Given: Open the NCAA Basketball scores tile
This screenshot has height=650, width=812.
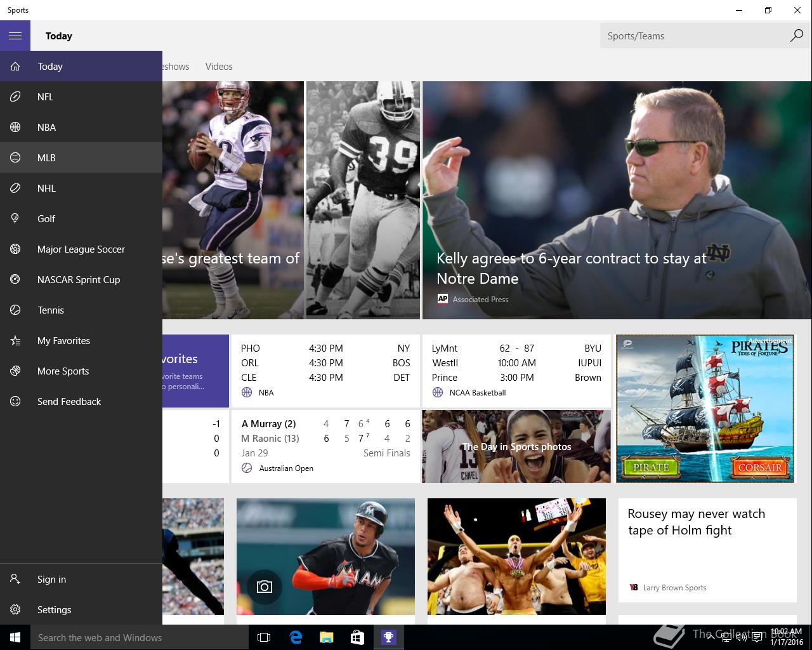Looking at the screenshot, I should click(516, 370).
